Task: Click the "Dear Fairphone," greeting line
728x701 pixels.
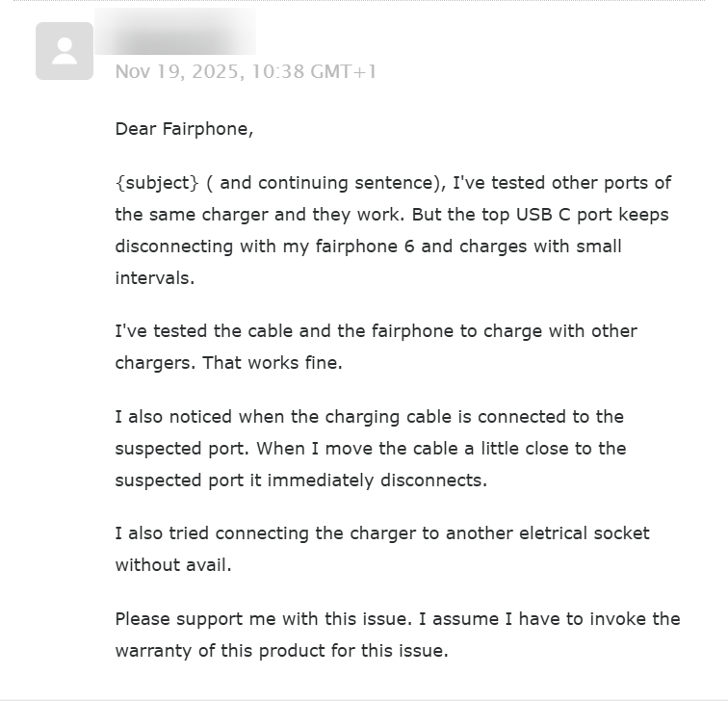Action: coord(184,128)
